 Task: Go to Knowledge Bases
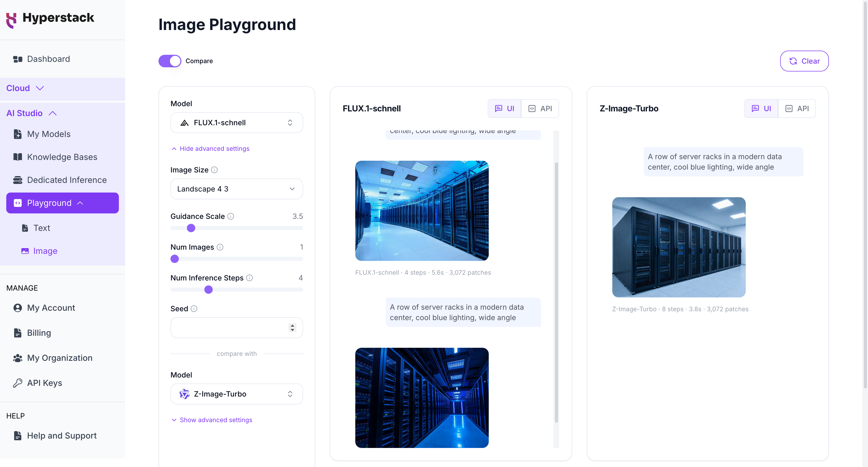pos(62,157)
